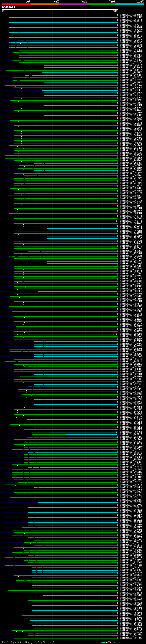
Task: Select the hit UniRef100_Q9LE97
Action: [131, 236]
